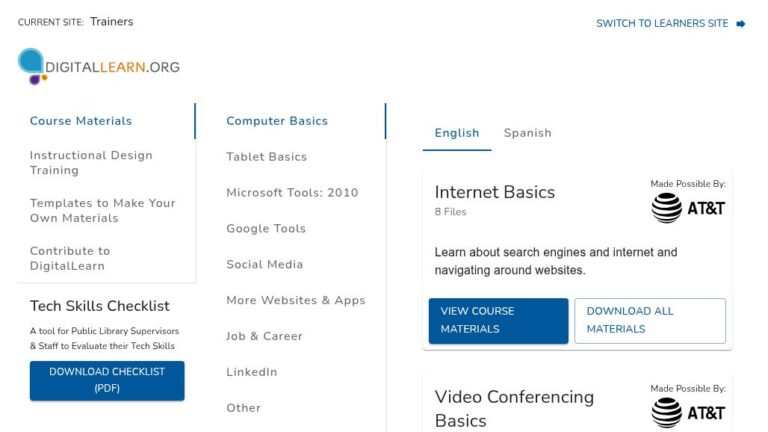Screen dimensions: 768x432
Task: Click View Course Materials button
Action: 499,321
